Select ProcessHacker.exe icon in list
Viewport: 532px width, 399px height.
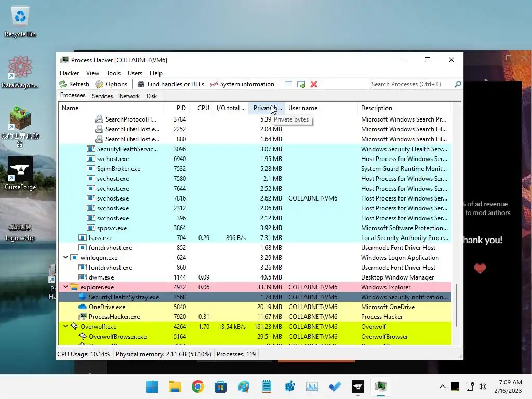pos(83,316)
